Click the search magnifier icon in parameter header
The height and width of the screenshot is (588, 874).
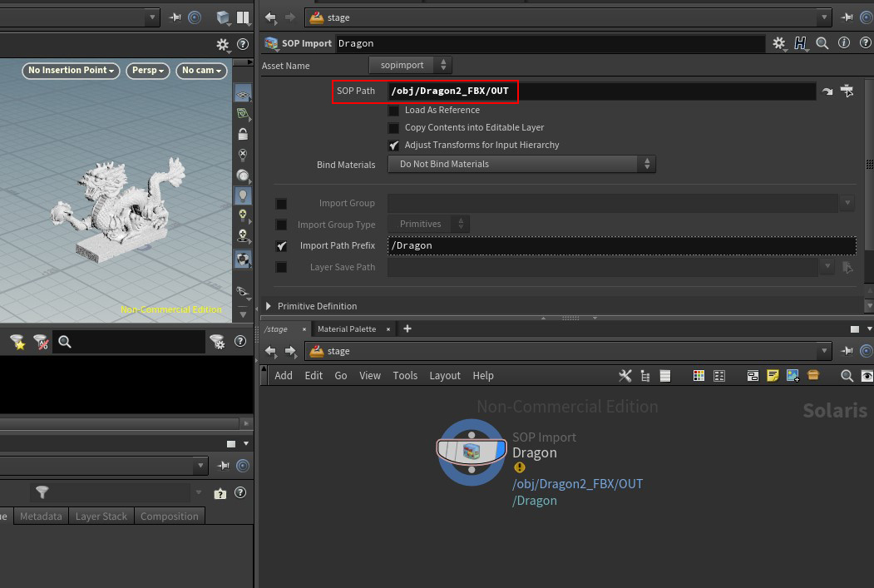tap(822, 43)
